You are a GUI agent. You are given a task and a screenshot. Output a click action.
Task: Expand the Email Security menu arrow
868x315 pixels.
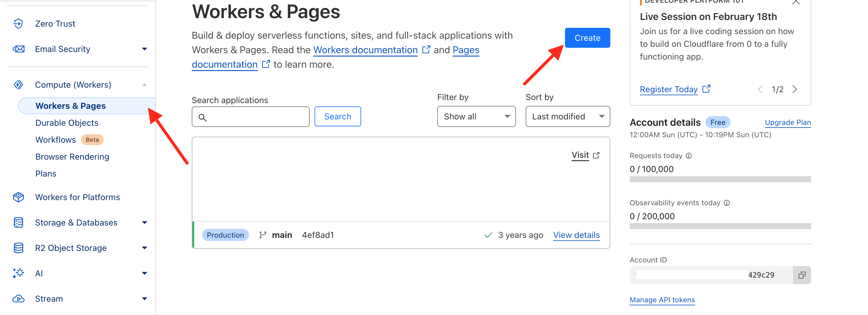(x=145, y=49)
